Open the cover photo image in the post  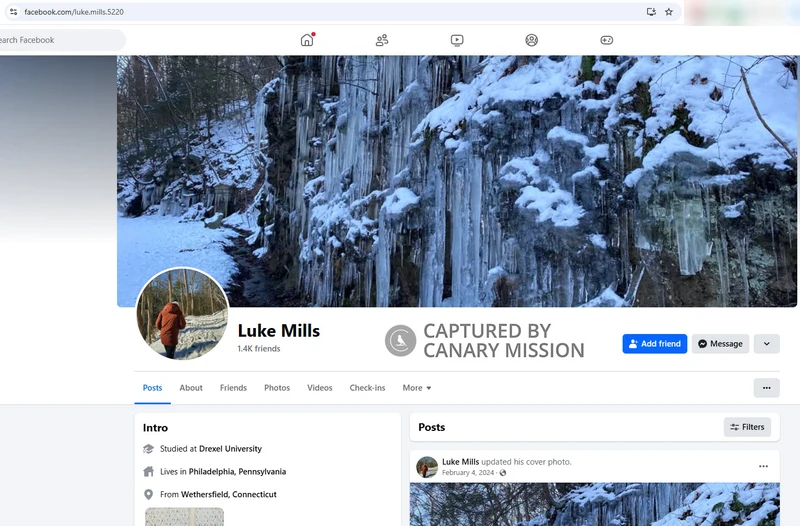(x=594, y=504)
